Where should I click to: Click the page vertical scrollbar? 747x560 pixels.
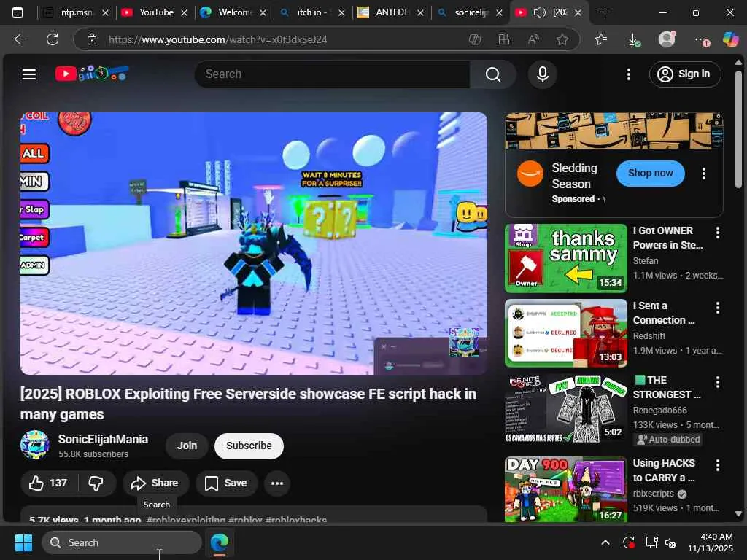click(738, 128)
